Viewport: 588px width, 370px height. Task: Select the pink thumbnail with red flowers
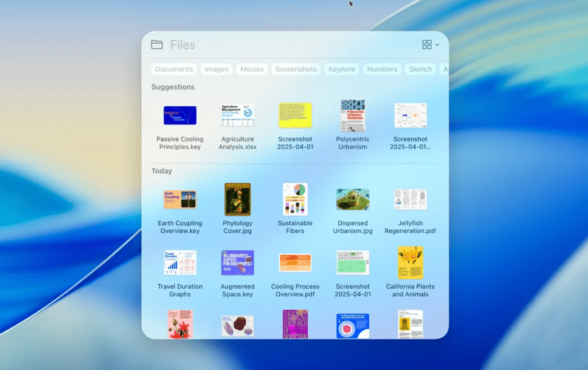pos(180,324)
